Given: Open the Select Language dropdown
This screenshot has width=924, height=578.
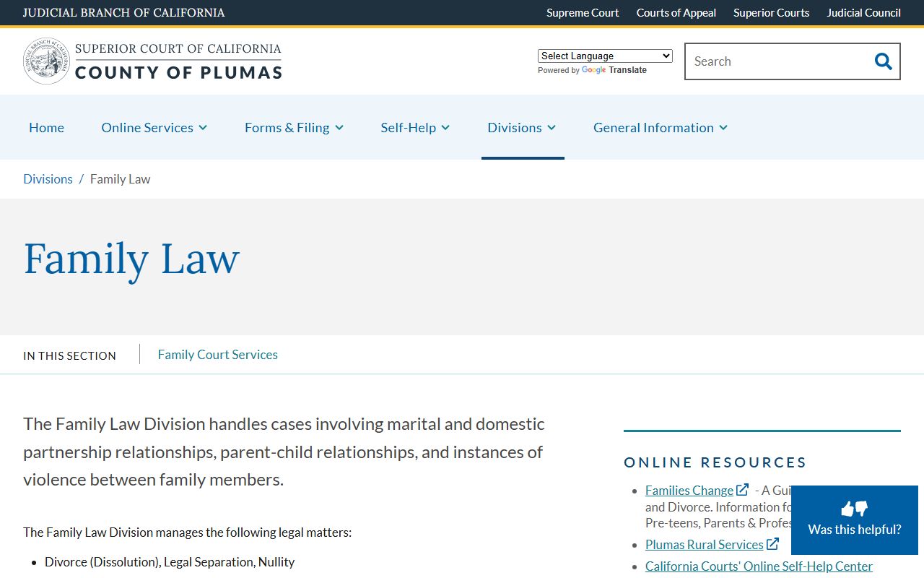Looking at the screenshot, I should [x=605, y=56].
